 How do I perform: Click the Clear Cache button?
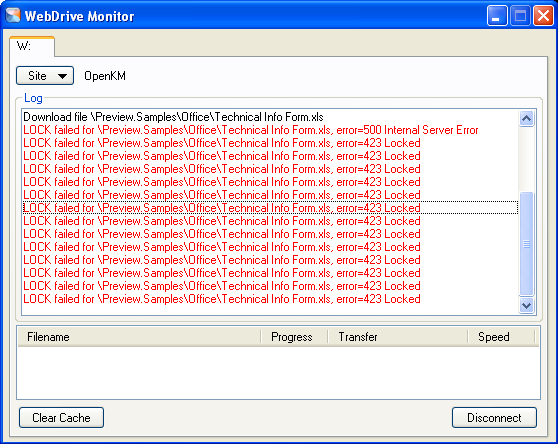click(x=61, y=418)
